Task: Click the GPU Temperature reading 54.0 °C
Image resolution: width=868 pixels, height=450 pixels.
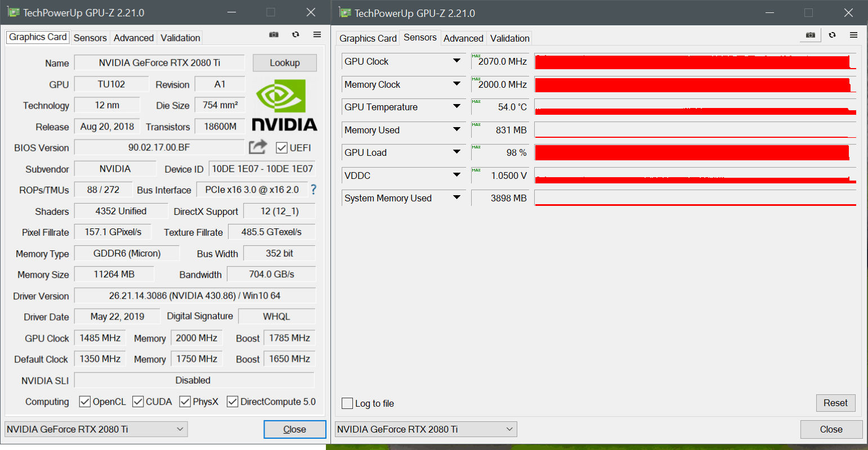Action: tap(500, 107)
